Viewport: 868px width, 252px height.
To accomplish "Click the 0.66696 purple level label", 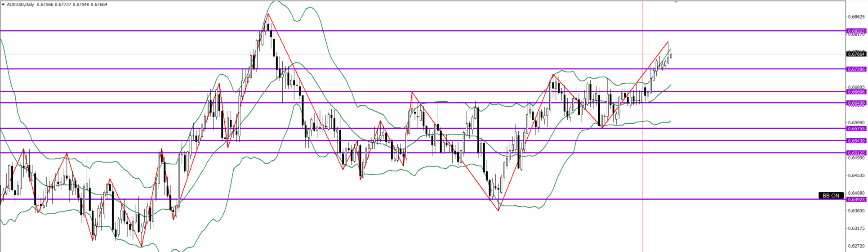I will [856, 92].
